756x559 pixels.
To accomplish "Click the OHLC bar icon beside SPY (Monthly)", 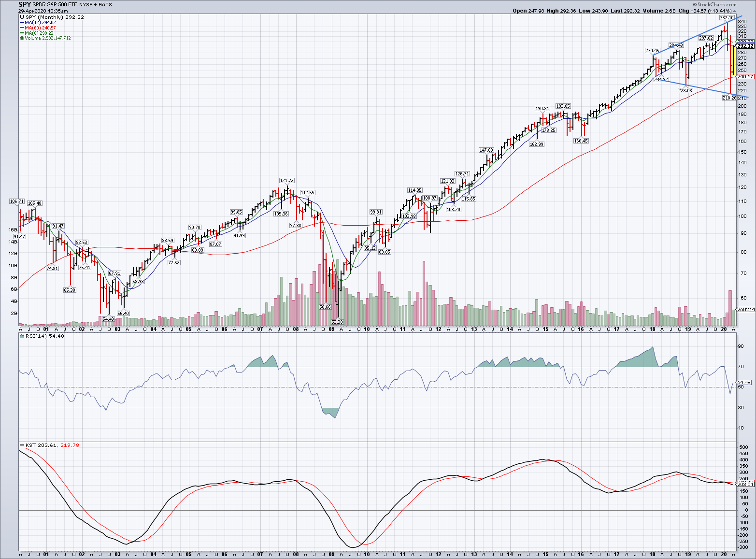I will [x=22, y=17].
